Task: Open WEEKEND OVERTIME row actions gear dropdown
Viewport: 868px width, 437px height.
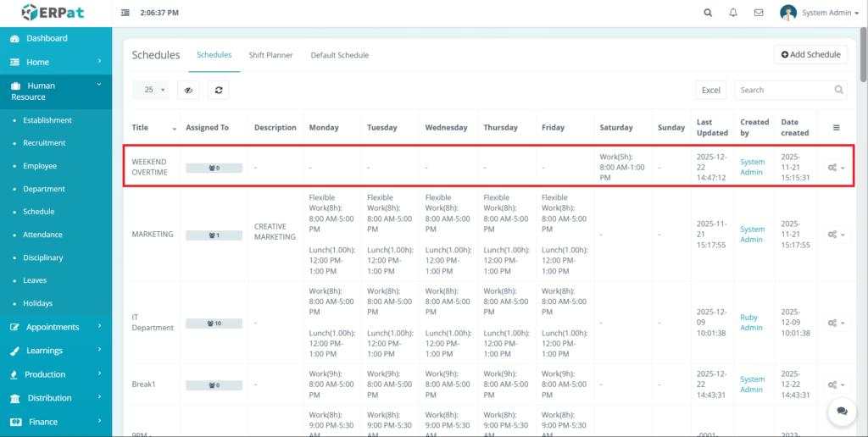Action: tap(836, 168)
